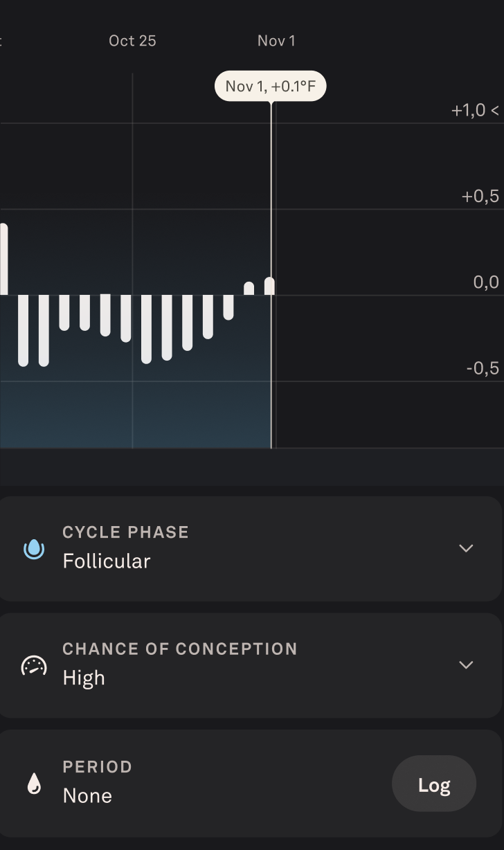Tap the CYCLE PHASE heading
504x850 pixels.
(125, 532)
